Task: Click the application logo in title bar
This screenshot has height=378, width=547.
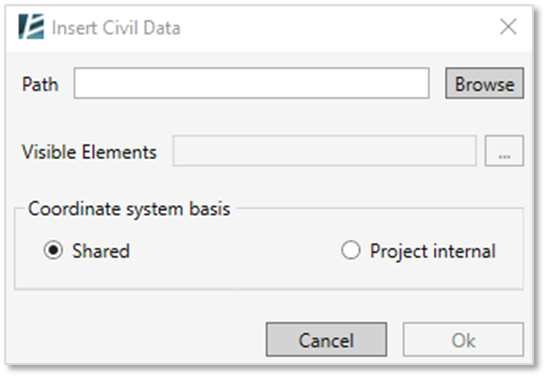Action: 31,27
